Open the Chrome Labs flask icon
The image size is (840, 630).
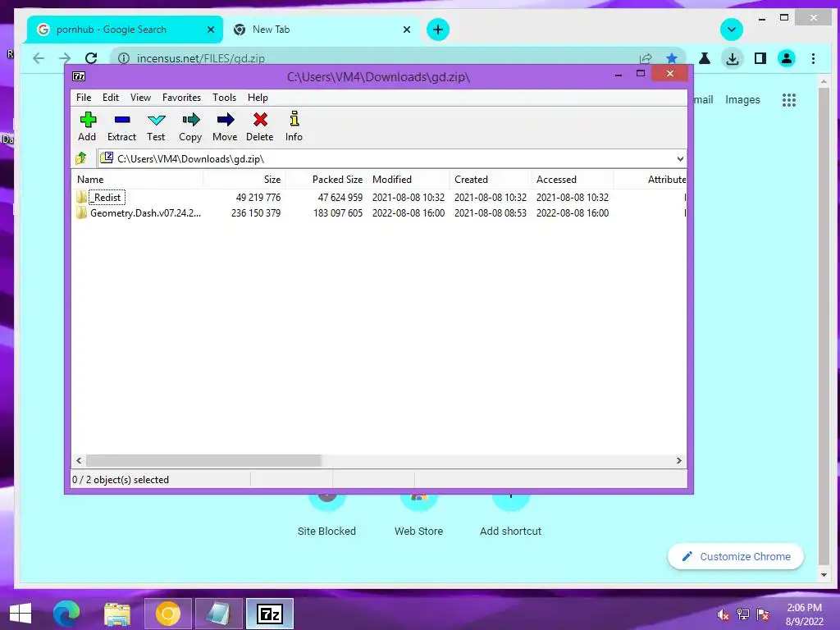click(x=705, y=58)
